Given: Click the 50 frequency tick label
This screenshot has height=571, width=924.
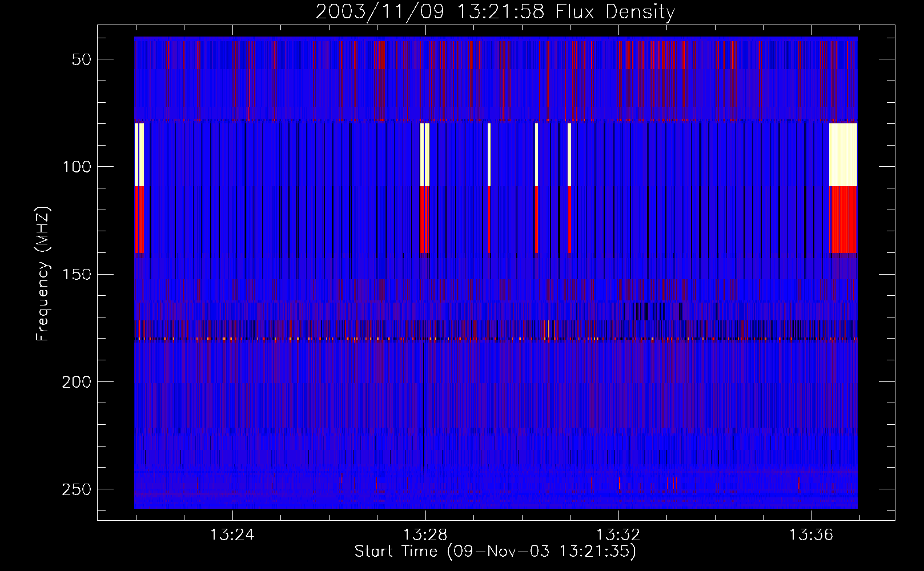Looking at the screenshot, I should point(82,59).
